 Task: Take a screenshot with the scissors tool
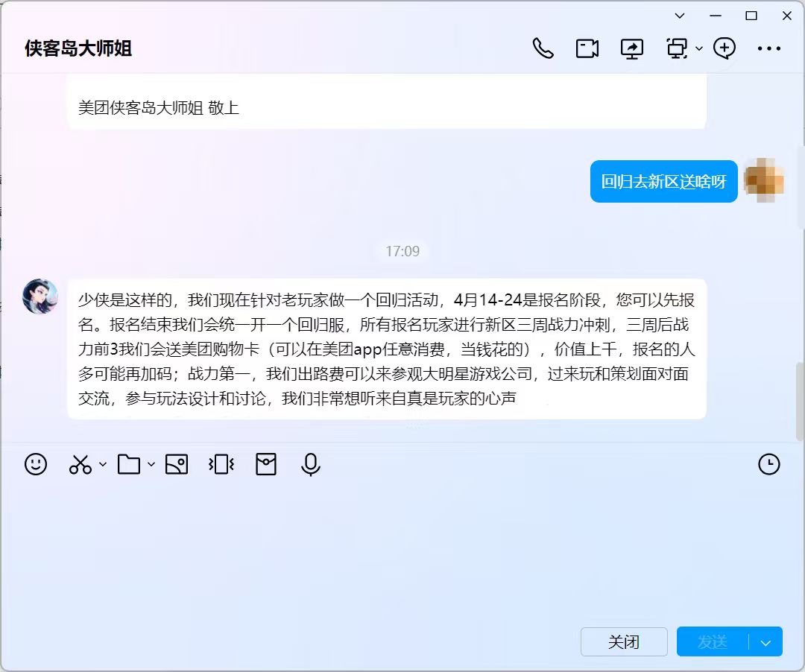(80, 464)
